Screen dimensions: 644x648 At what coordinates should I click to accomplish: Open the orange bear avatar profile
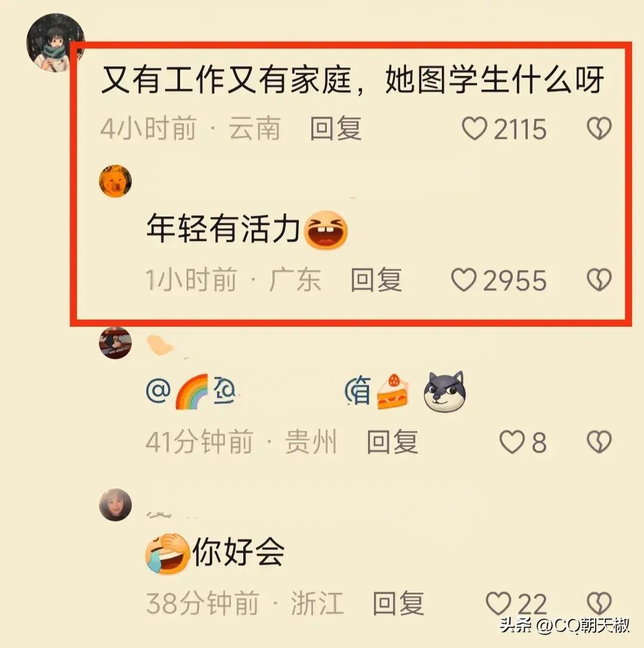115,181
